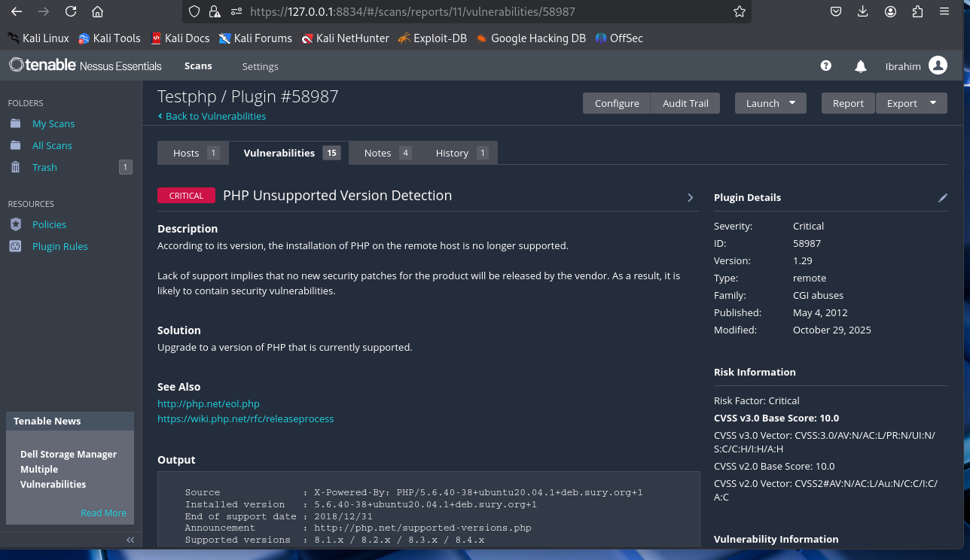This screenshot has height=560, width=970.
Task: Click the CVSS v3.0 Base Score text
Action: click(776, 418)
